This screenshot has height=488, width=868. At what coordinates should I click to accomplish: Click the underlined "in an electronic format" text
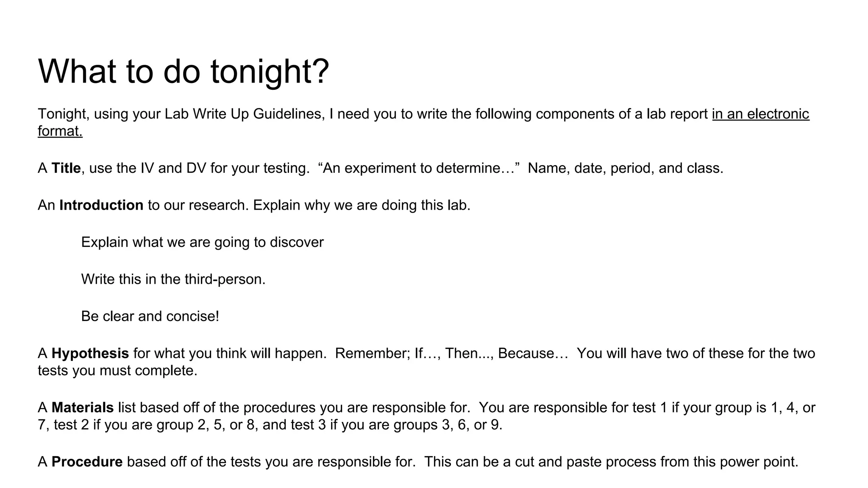coord(760,114)
